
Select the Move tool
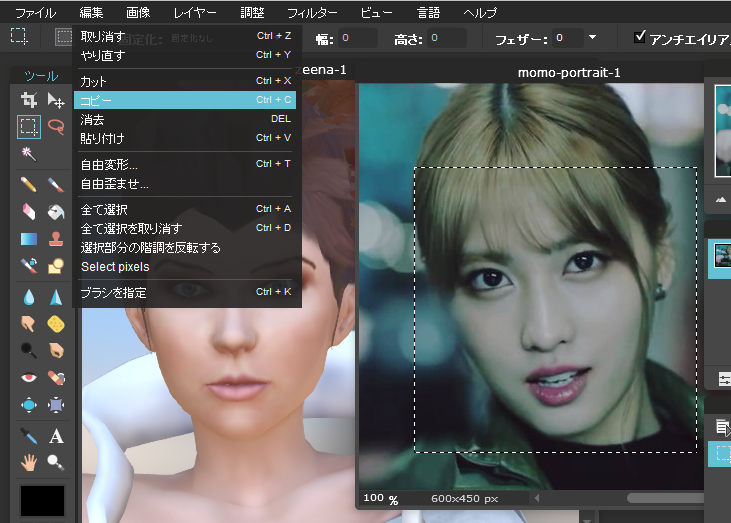[x=56, y=100]
